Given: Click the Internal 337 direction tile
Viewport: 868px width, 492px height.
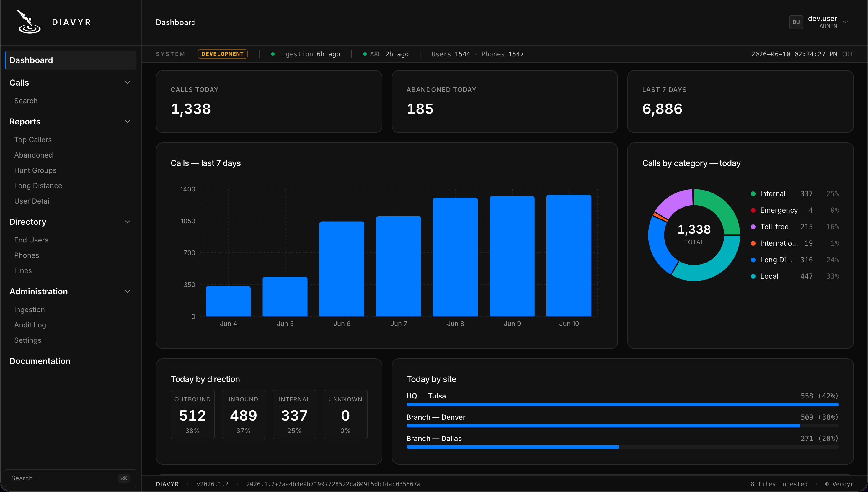Looking at the screenshot, I should [x=294, y=415].
